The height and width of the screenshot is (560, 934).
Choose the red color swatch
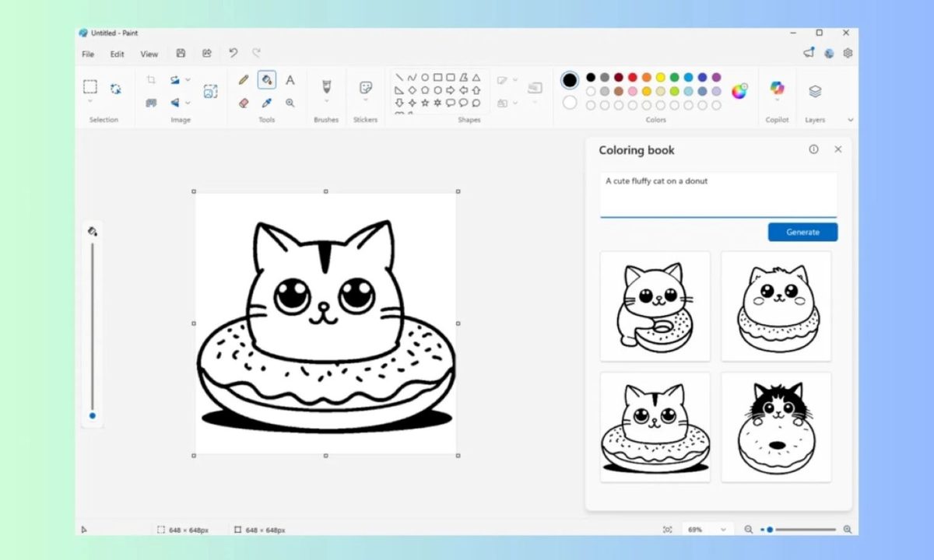[x=632, y=77]
